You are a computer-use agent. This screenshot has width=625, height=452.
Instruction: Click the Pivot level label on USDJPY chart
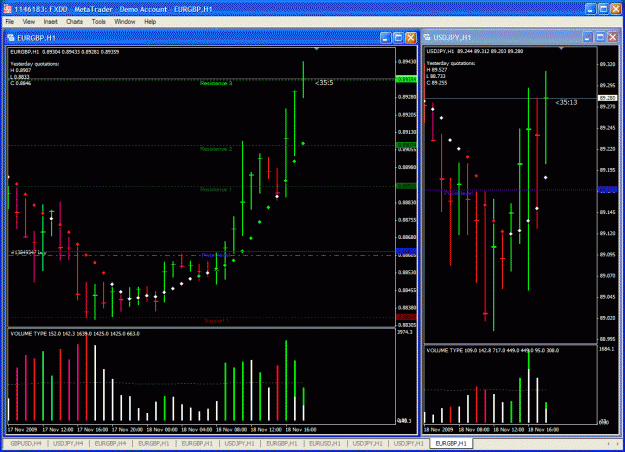pyautogui.click(x=459, y=193)
